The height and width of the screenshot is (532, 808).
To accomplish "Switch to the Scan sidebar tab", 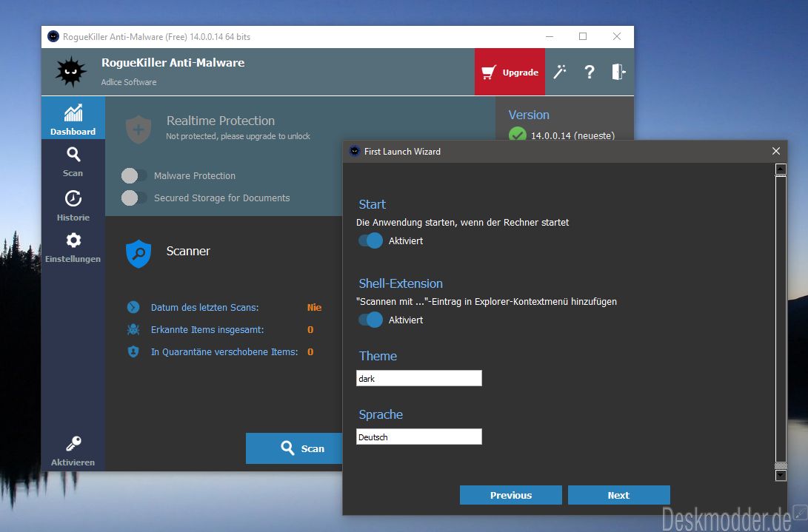I will [73, 161].
